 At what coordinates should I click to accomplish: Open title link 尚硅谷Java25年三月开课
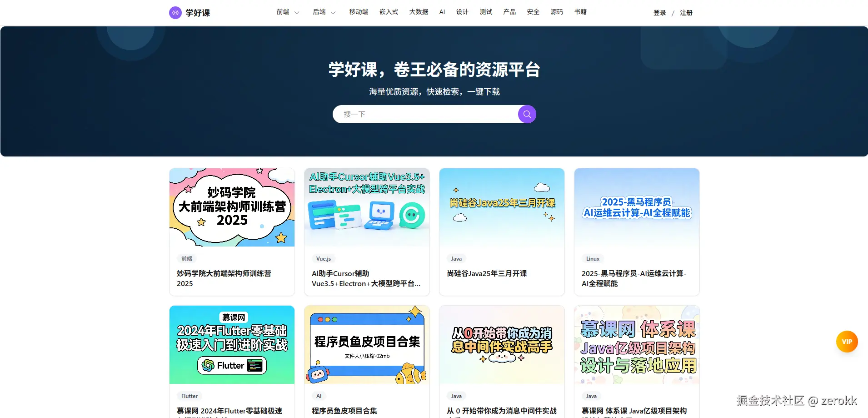[x=487, y=273]
